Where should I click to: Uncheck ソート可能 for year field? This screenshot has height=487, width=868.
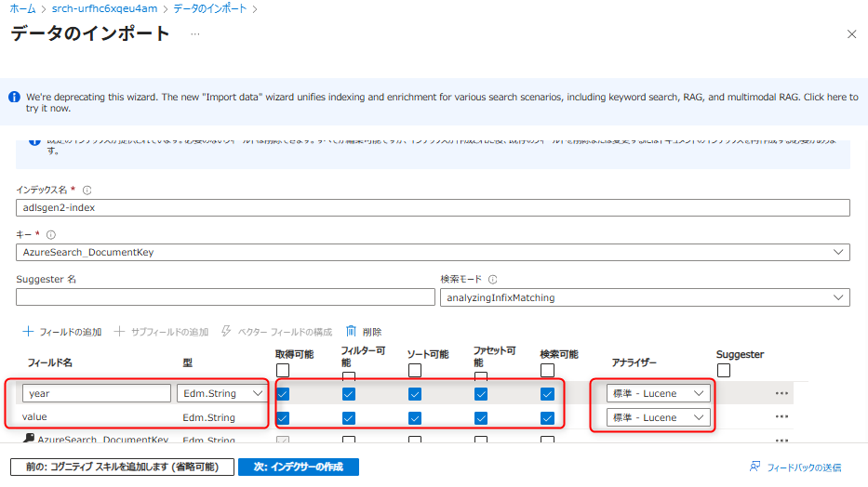tap(415, 394)
